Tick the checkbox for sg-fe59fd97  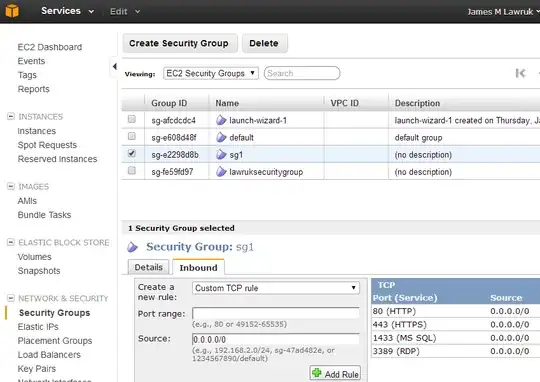[132, 170]
